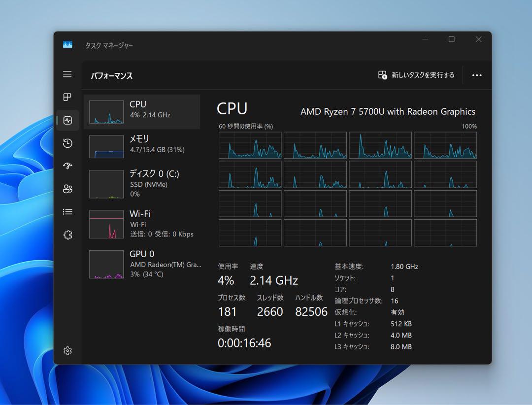
Task: Select the GPU 0 item in resource list
Action: point(142,264)
